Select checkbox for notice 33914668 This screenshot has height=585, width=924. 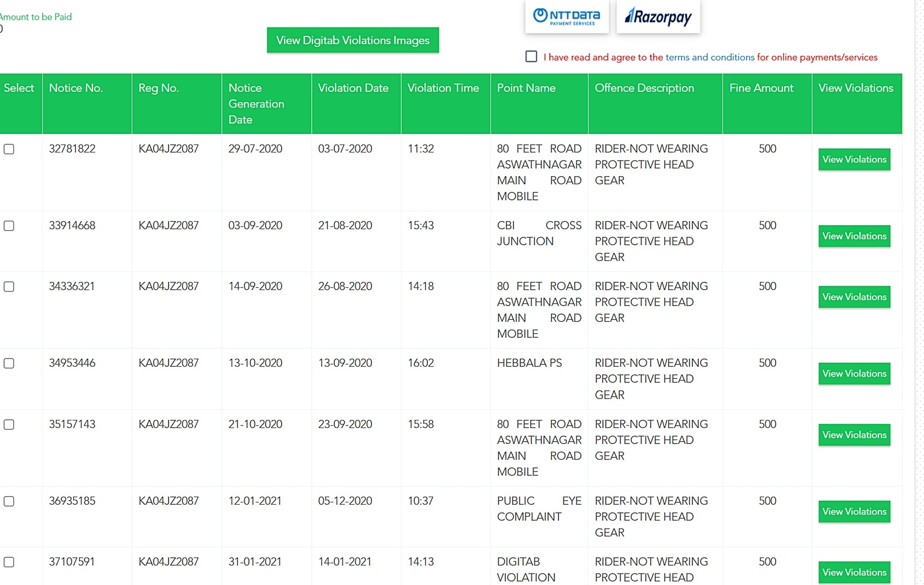9,226
